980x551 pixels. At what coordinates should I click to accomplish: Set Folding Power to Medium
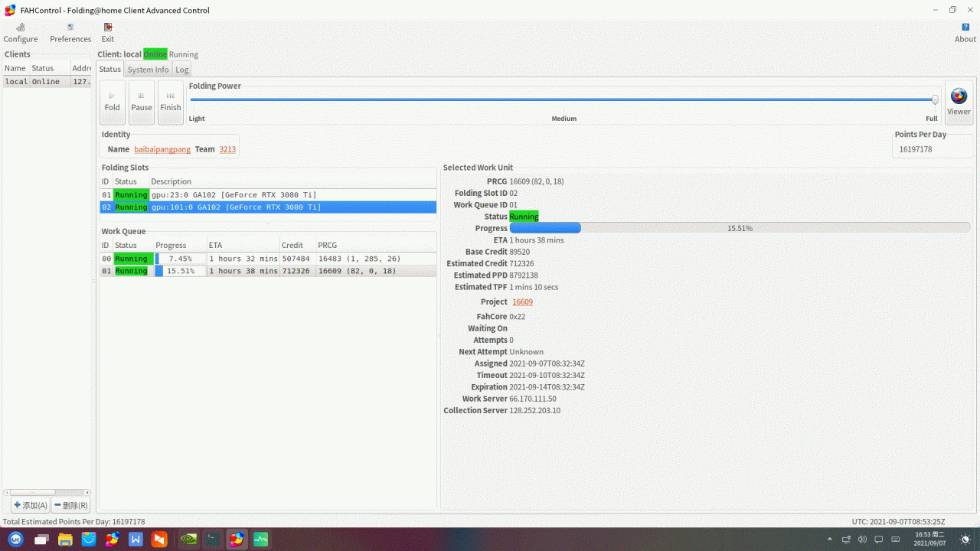564,119
